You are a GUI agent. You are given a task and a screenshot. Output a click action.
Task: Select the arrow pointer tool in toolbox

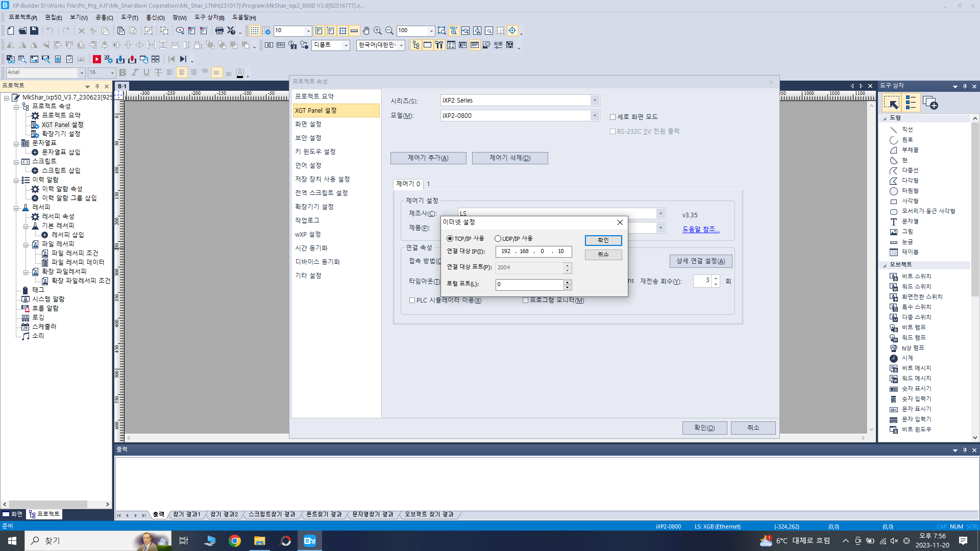point(892,103)
